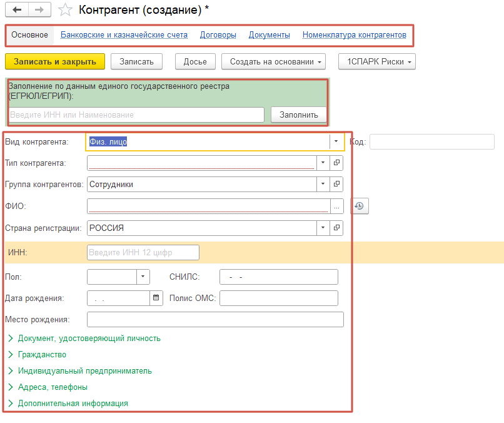Open the Тип контрагента record with open icon
The width and height of the screenshot is (504, 423).
click(336, 163)
